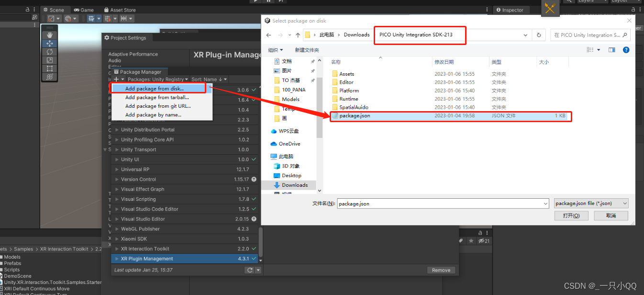Open the grid visibility options dropdown arrow
Viewport: 644px width, 295px height.
point(99,18)
